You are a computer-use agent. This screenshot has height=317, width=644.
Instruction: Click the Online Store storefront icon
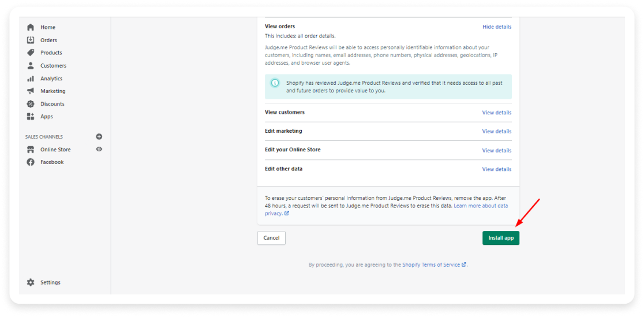tap(31, 149)
